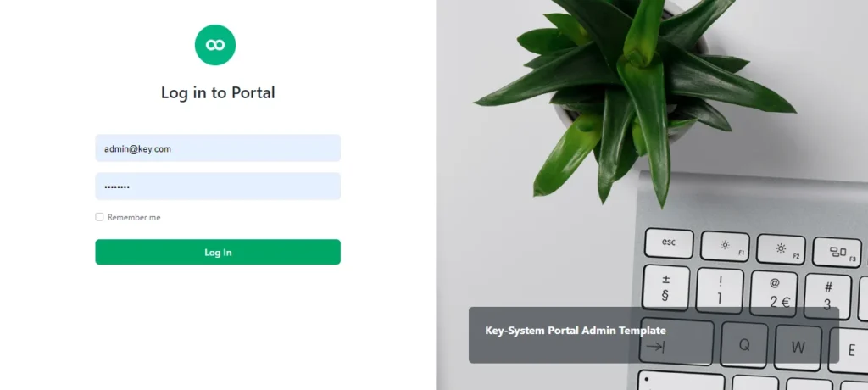This screenshot has height=390, width=868.
Task: Click the @ 2 € number key
Action: point(774,294)
